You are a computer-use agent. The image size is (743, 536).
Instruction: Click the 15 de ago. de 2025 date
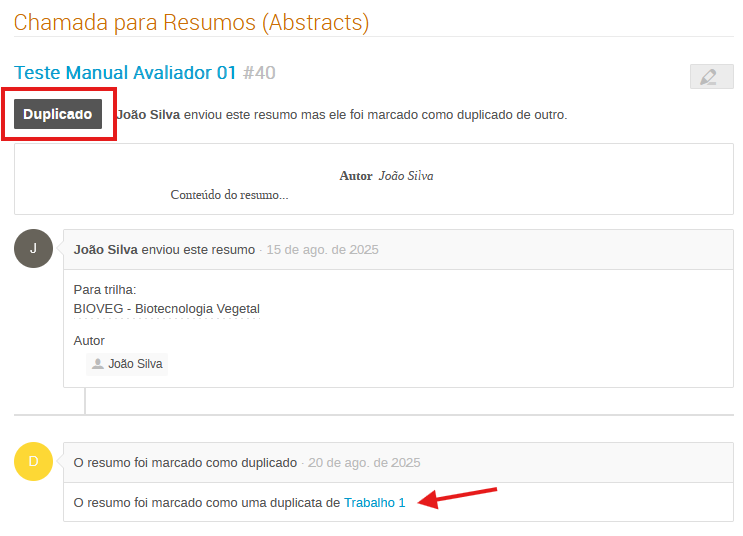pyautogui.click(x=322, y=250)
